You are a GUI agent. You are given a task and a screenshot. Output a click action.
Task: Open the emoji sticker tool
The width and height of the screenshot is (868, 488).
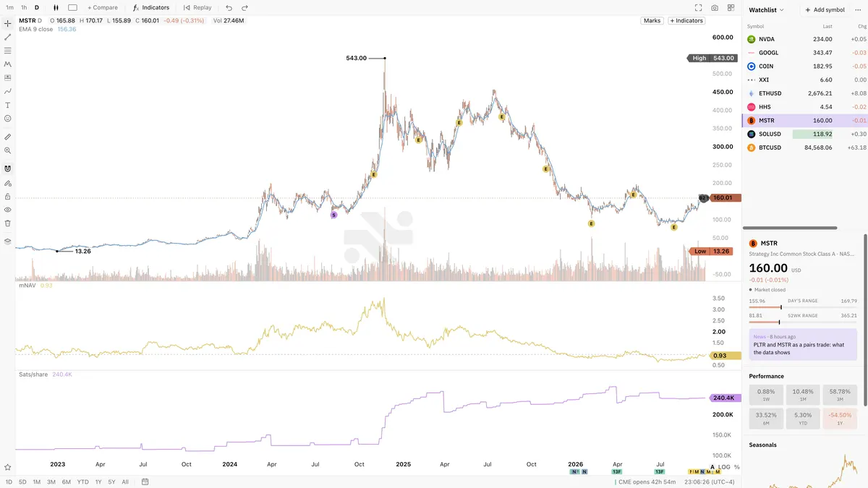tap(7, 118)
